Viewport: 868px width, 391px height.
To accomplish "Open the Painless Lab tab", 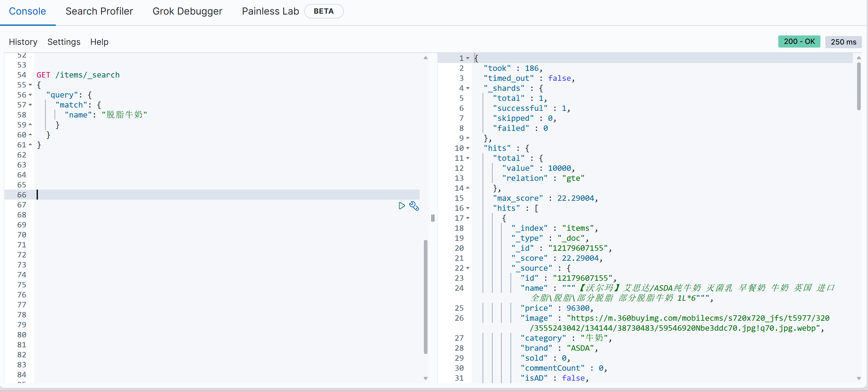I will pyautogui.click(x=270, y=11).
